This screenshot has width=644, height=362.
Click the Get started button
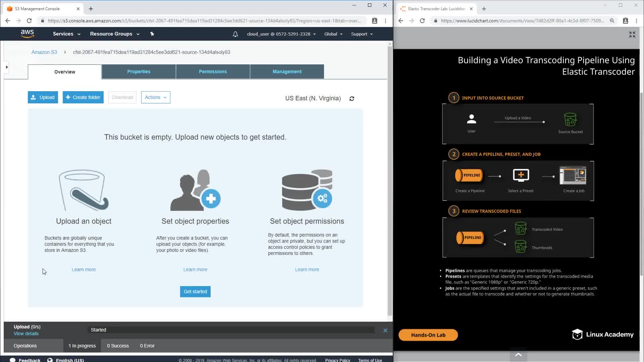coord(195,291)
